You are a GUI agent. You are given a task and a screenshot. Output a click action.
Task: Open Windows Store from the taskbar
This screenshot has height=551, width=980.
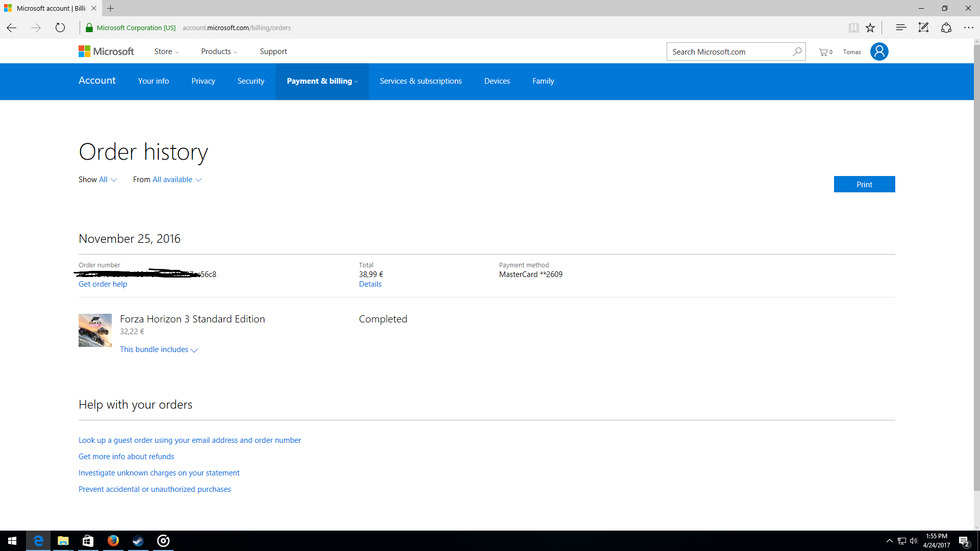[x=88, y=541]
